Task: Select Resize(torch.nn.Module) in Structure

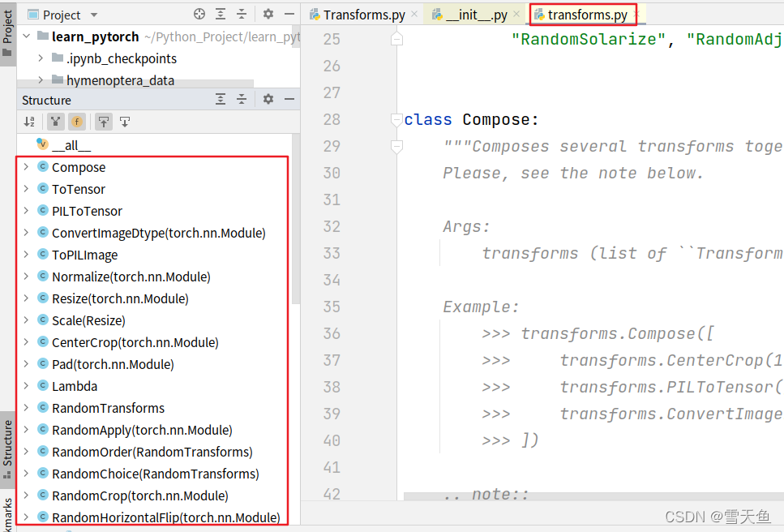Action: point(120,299)
